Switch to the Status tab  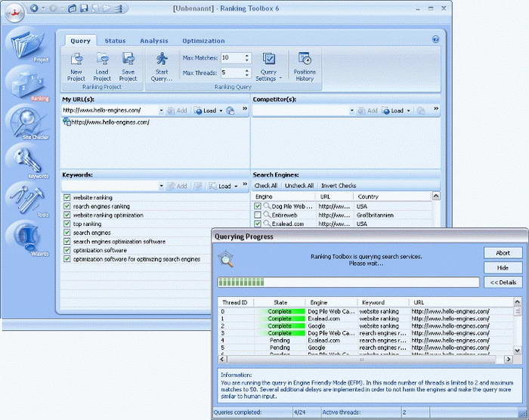(115, 41)
